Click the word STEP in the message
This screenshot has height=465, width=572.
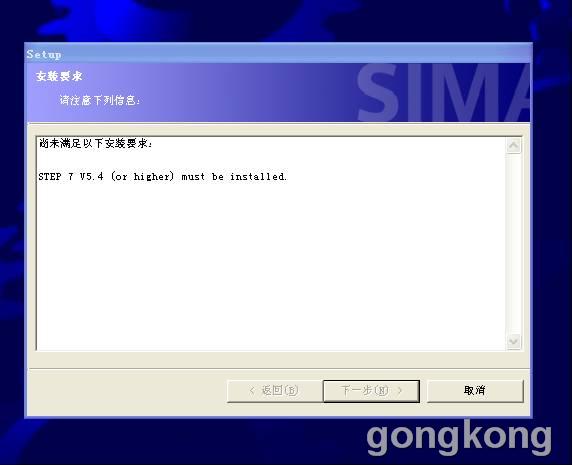50,177
